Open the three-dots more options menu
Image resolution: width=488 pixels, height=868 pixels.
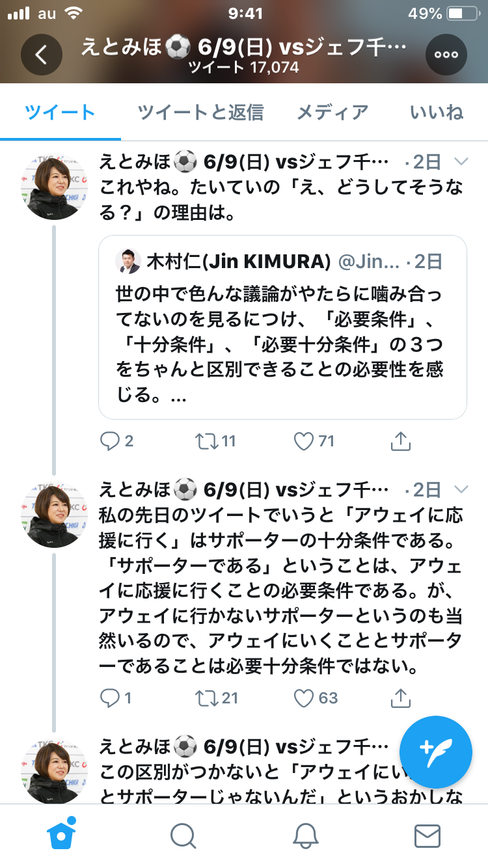click(446, 55)
